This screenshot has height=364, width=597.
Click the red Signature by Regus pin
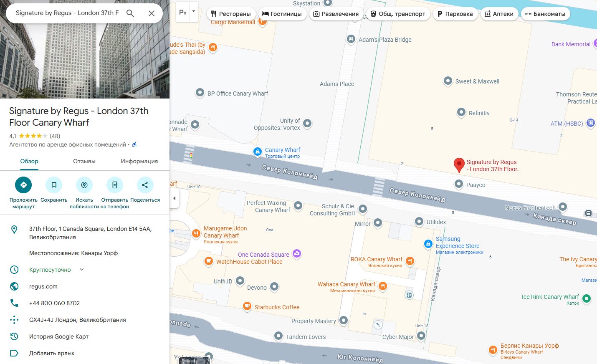point(459,165)
